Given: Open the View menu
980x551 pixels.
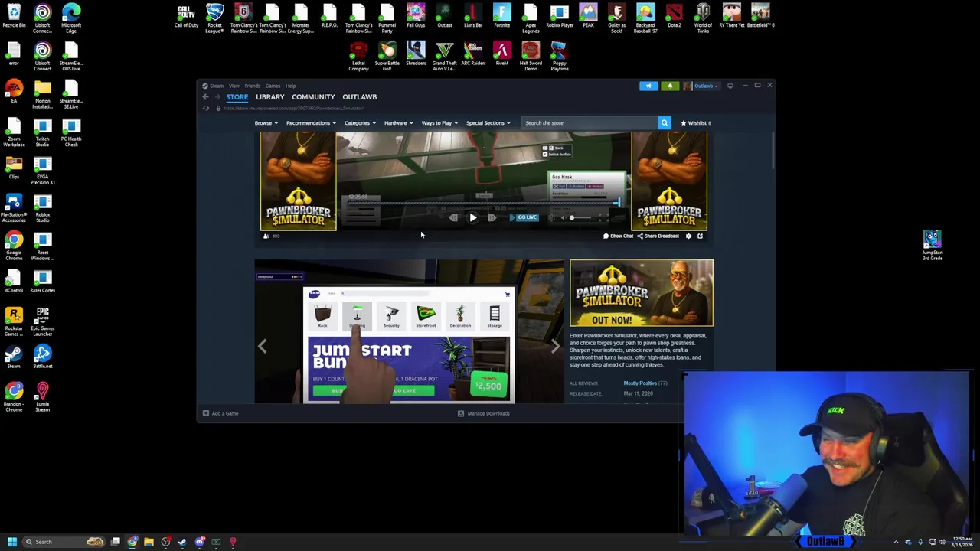Looking at the screenshot, I should tap(234, 86).
